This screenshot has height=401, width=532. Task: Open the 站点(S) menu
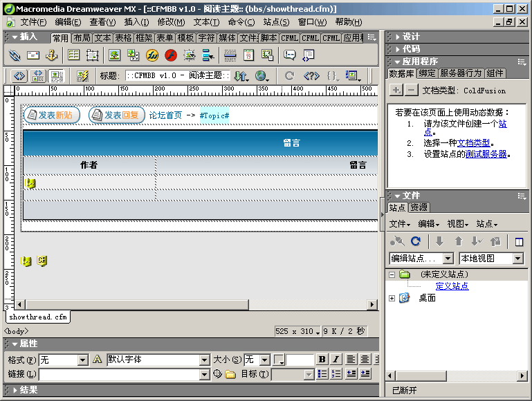[x=276, y=22]
